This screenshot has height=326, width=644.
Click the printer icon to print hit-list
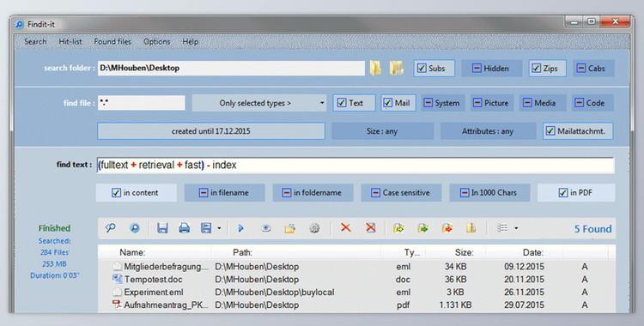185,228
